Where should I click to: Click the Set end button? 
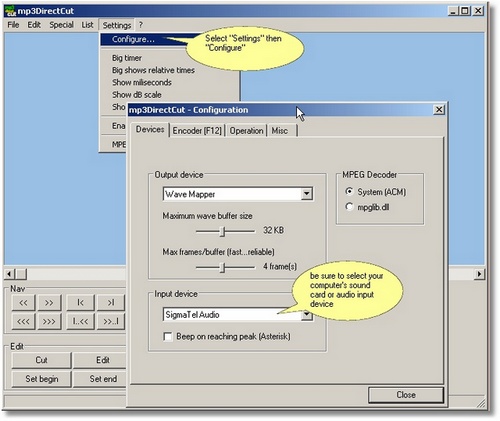pos(100,379)
